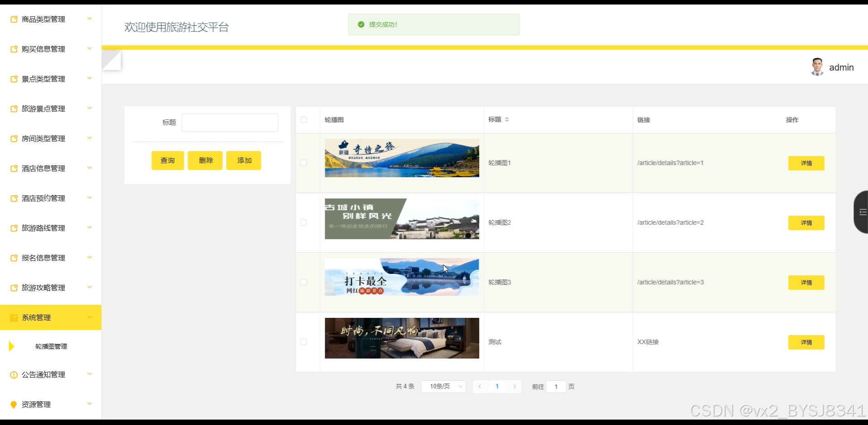Viewport: 868px width, 425px height.
Task: Click the 旅游攻略管理 sidebar icon
Action: click(14, 288)
